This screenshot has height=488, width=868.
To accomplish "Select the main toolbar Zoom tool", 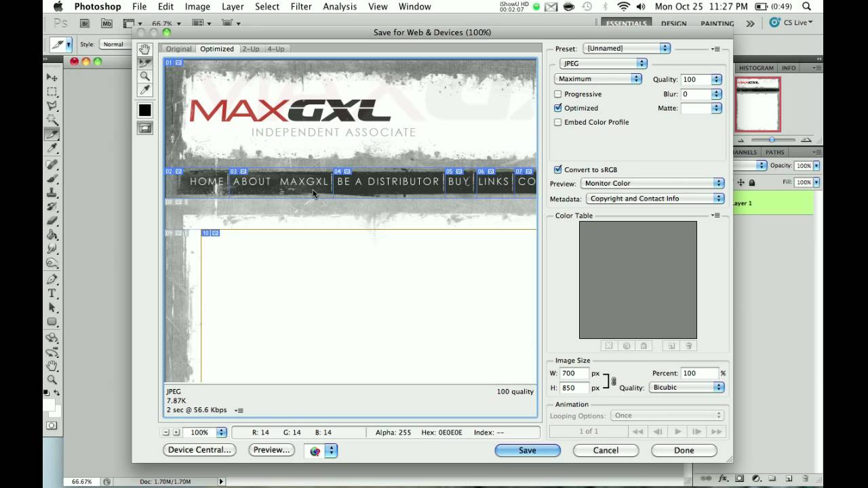I will pos(52,380).
